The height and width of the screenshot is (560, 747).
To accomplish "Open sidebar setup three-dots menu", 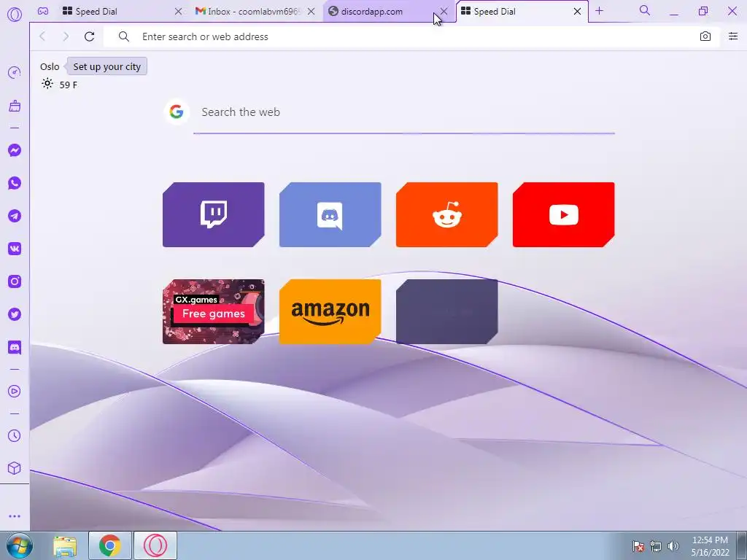I will 15,516.
